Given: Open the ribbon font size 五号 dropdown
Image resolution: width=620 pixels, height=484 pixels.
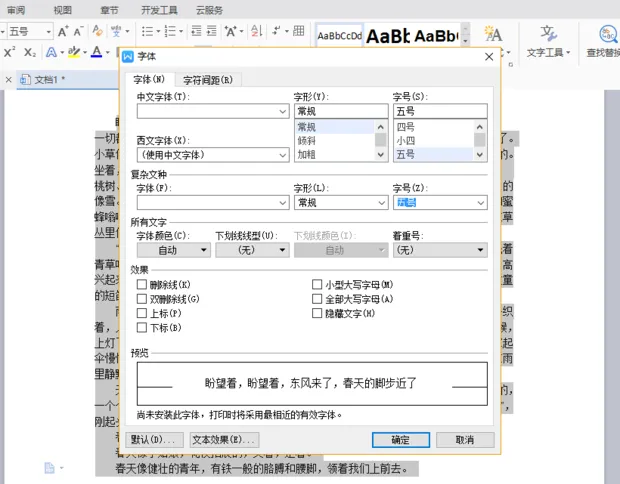Looking at the screenshot, I should pos(48,31).
